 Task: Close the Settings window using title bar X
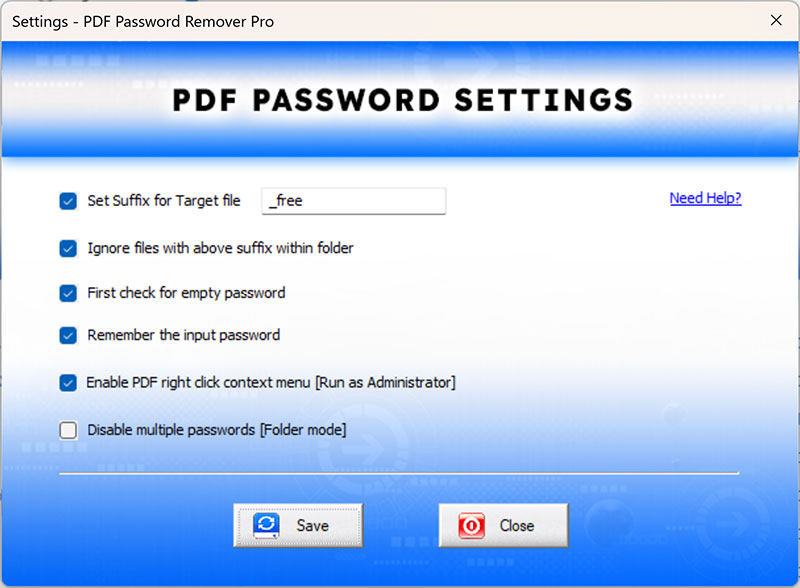[776, 20]
